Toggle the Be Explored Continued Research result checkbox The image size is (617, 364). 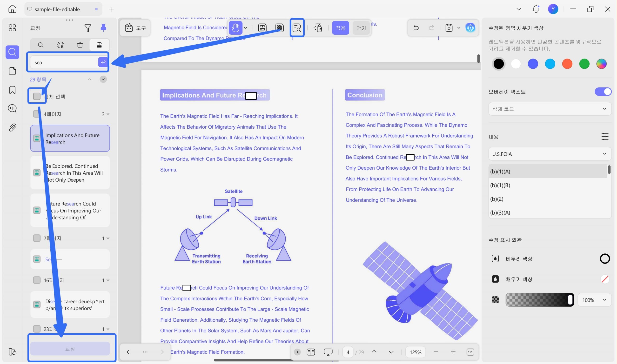coord(37,173)
